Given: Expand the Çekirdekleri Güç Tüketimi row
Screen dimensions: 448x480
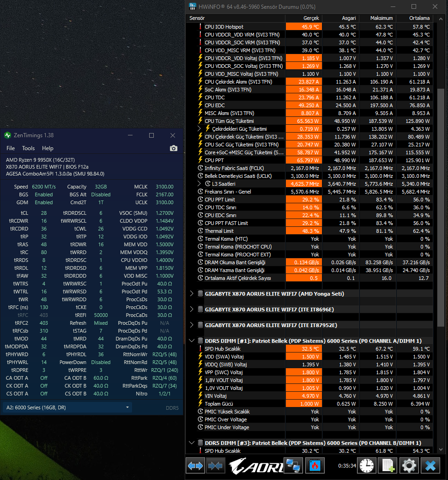Looking at the screenshot, I should 199,128.
